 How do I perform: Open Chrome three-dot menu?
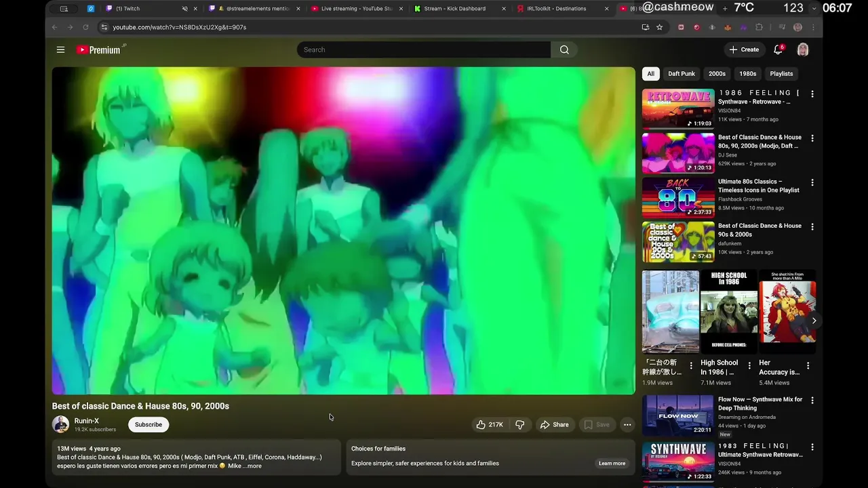pyautogui.click(x=813, y=27)
